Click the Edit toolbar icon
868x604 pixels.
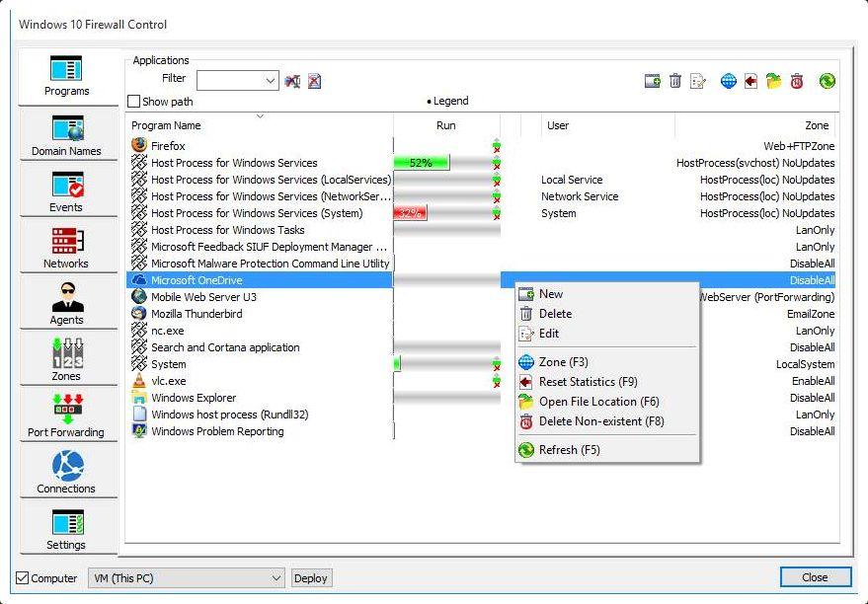point(698,81)
